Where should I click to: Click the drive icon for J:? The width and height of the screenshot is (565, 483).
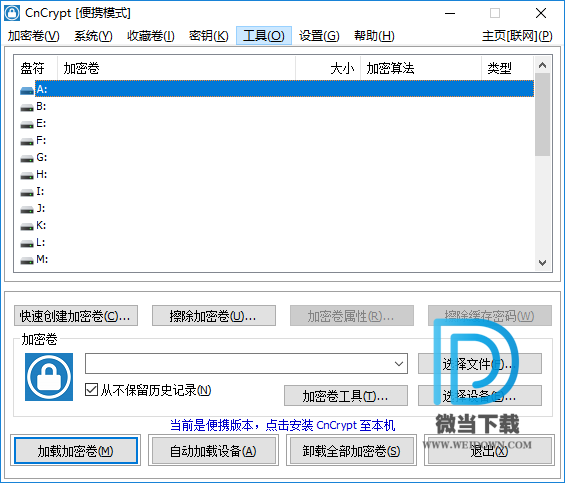pos(27,209)
